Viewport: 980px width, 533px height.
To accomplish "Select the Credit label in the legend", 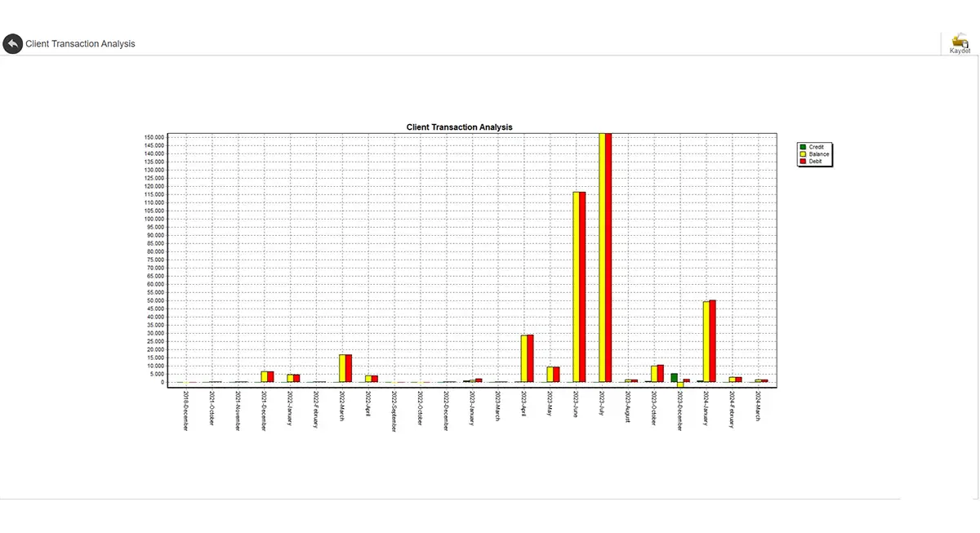I will [x=816, y=147].
